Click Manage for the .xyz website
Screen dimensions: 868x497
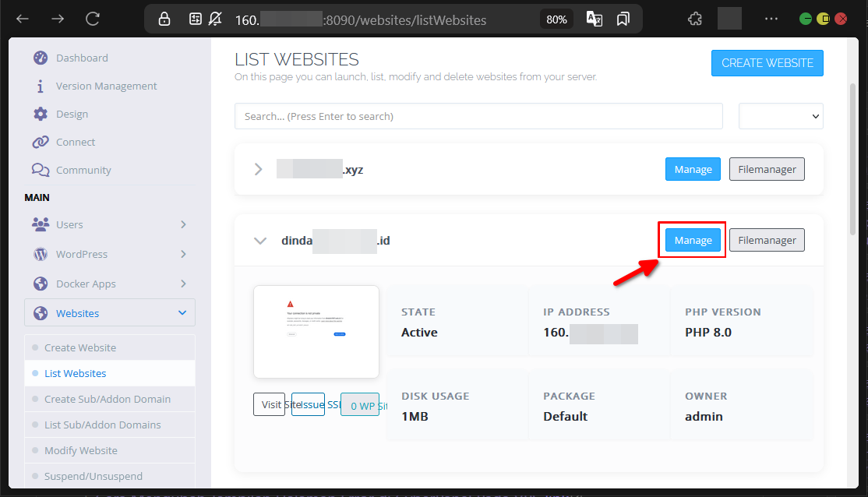[x=693, y=169]
